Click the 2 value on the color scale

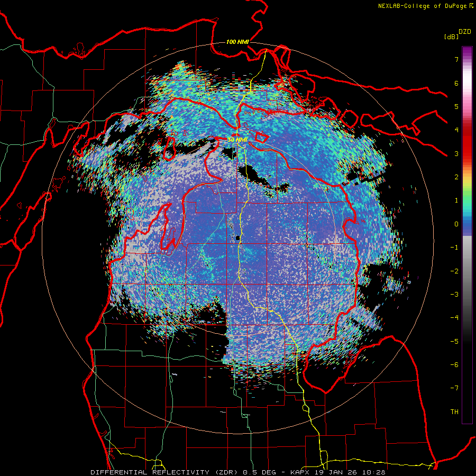click(x=456, y=177)
